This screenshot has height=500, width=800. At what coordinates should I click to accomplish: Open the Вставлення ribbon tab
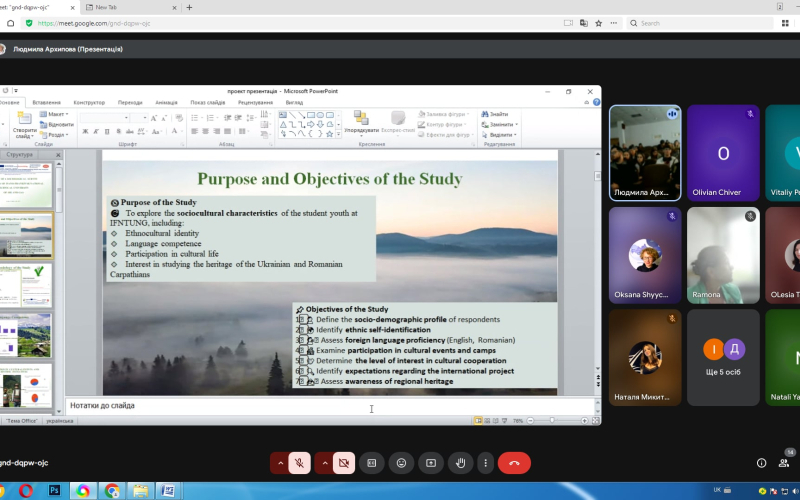click(x=46, y=102)
